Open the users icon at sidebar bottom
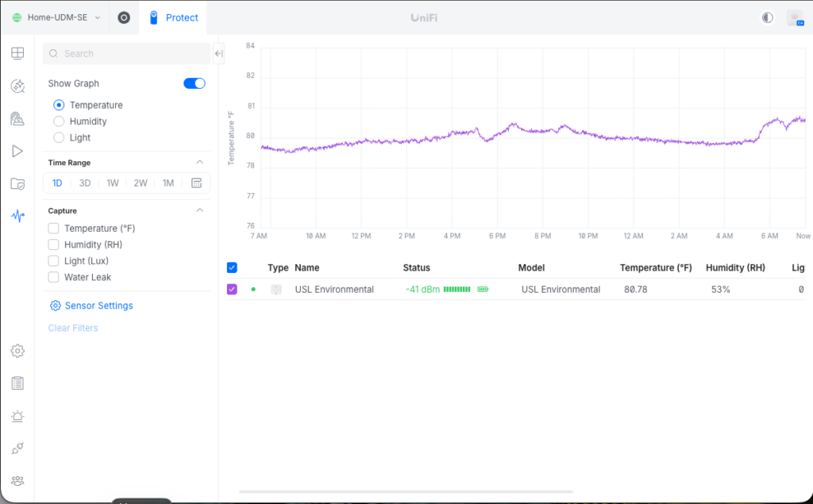 point(17,481)
